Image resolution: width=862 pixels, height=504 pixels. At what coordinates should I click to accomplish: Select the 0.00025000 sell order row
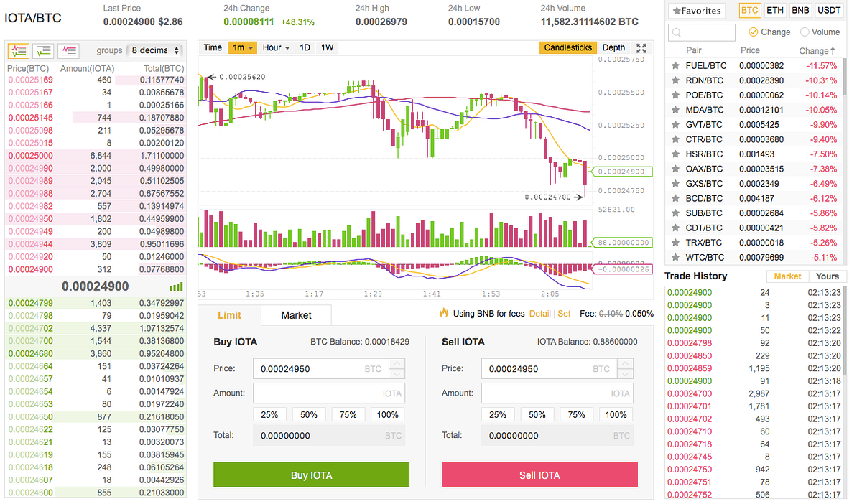[x=96, y=156]
